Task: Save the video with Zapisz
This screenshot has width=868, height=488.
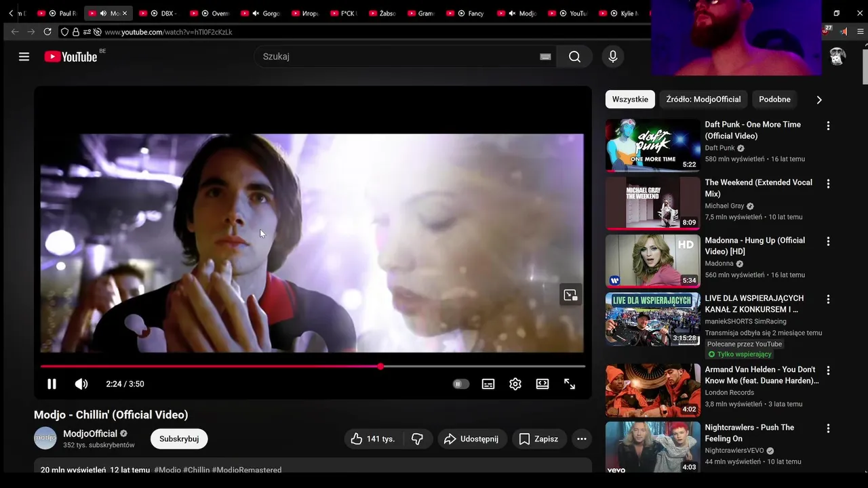Action: (x=539, y=439)
